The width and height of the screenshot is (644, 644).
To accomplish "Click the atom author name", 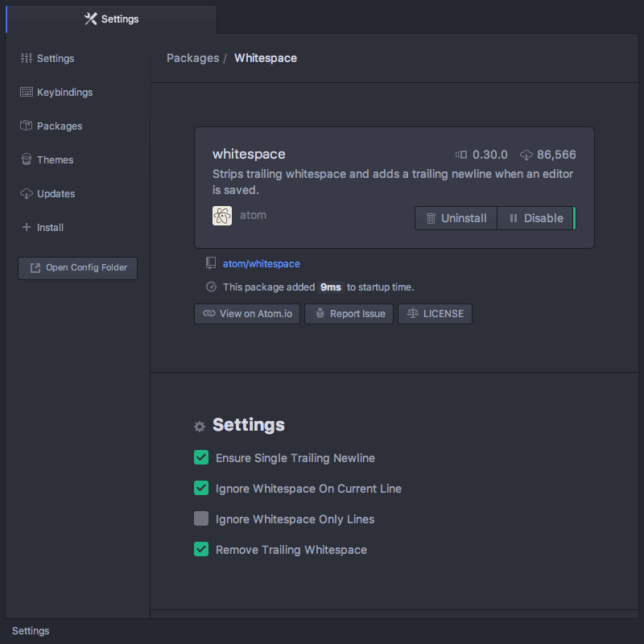I will 253,215.
